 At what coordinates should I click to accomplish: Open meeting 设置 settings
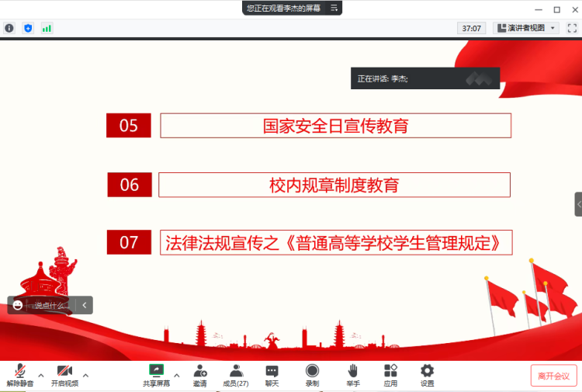pyautogui.click(x=428, y=375)
